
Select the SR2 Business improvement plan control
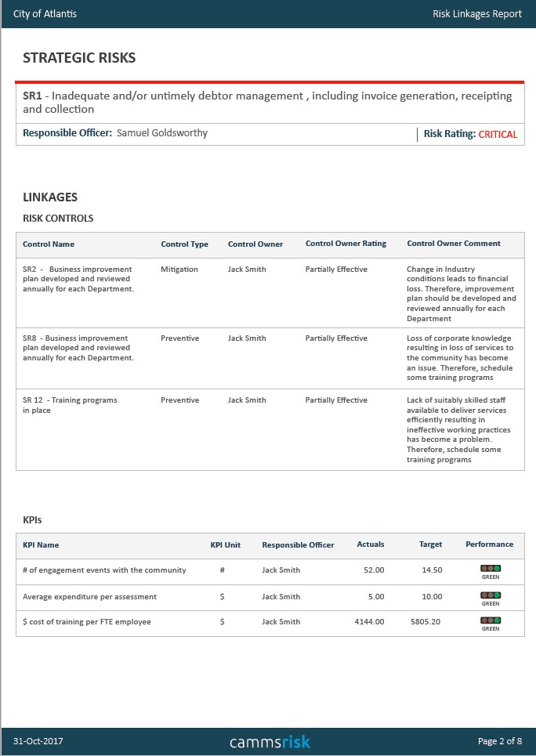(78, 279)
